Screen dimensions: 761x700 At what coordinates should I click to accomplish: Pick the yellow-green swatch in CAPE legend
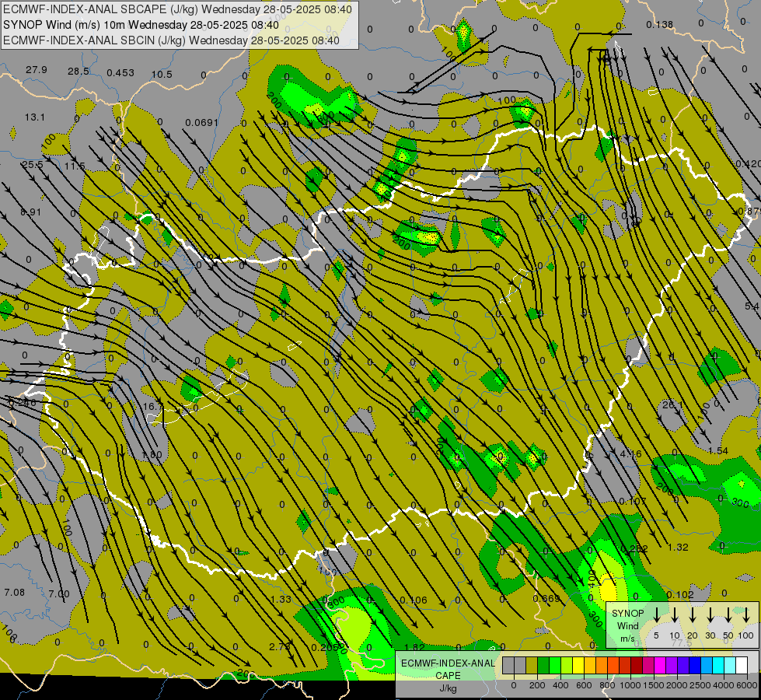[x=567, y=666]
